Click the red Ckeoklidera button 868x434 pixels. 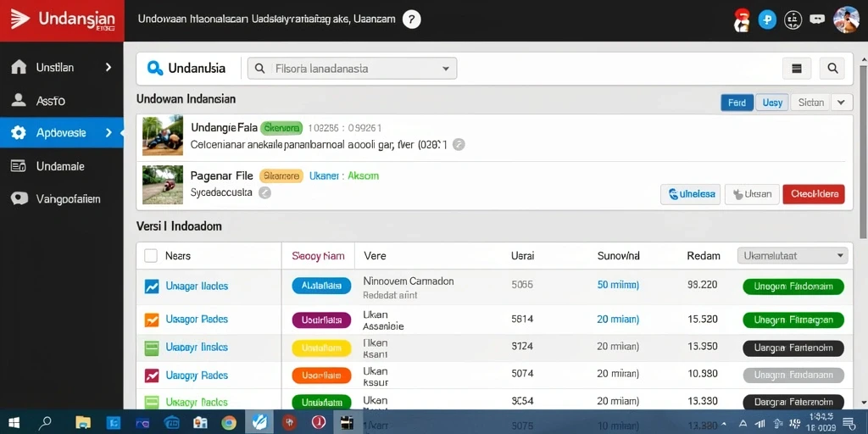pyautogui.click(x=814, y=194)
